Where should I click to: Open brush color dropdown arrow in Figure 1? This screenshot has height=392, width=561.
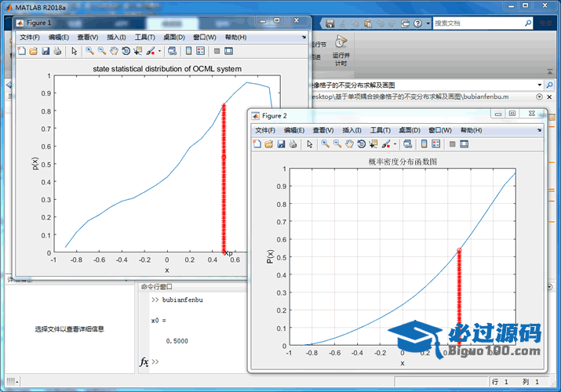(159, 51)
